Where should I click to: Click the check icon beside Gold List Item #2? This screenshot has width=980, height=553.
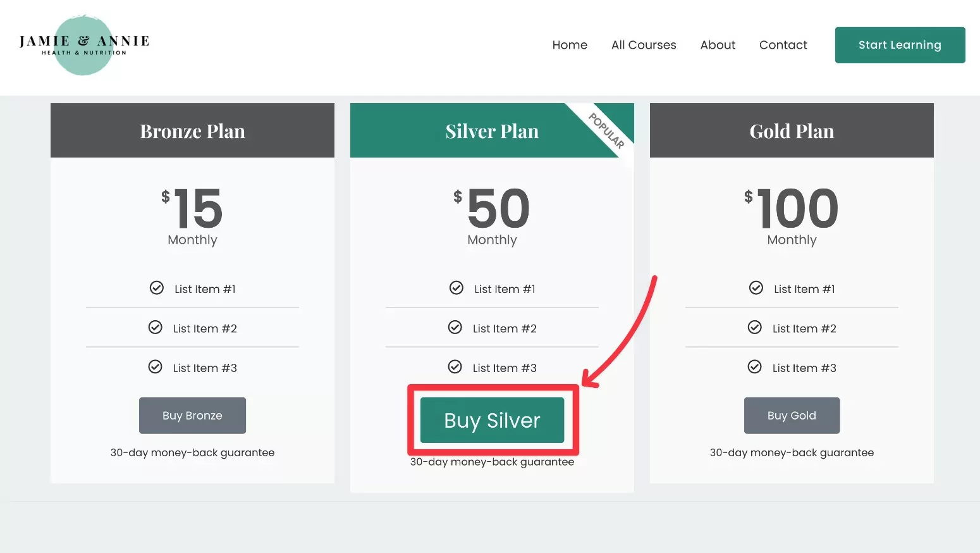[755, 327]
